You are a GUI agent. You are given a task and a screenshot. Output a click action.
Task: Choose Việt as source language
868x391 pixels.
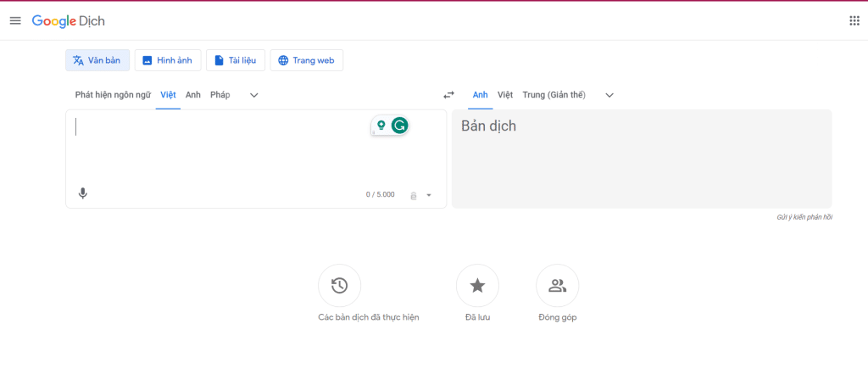click(169, 95)
